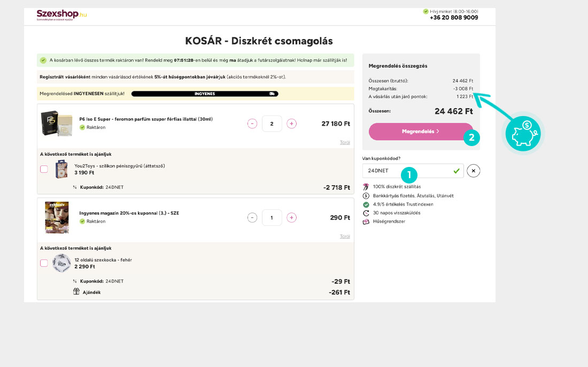Click the Szexshop.hu logo
This screenshot has width=588, height=367.
pyautogui.click(x=61, y=15)
